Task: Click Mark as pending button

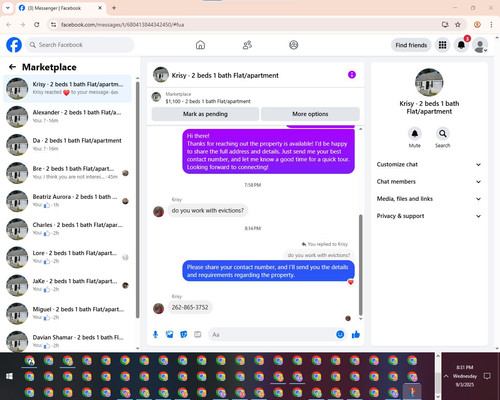Action: [205, 114]
